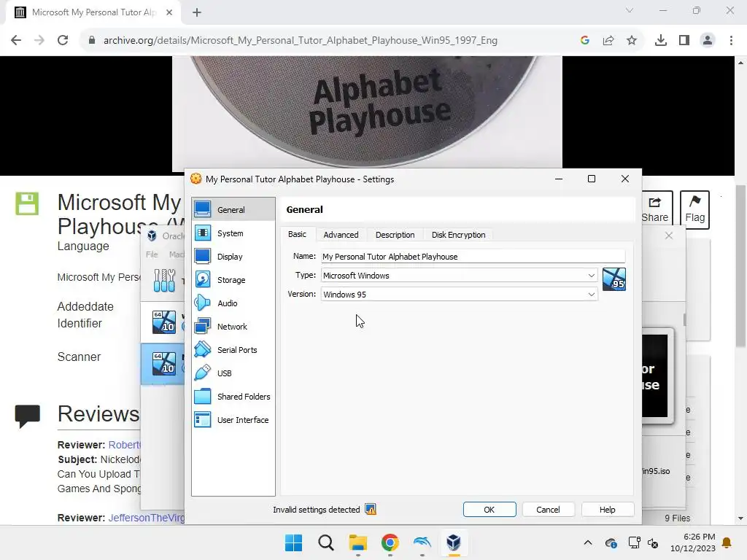Click the clock showing 6:26 PM
747x560 pixels.
coord(700,537)
